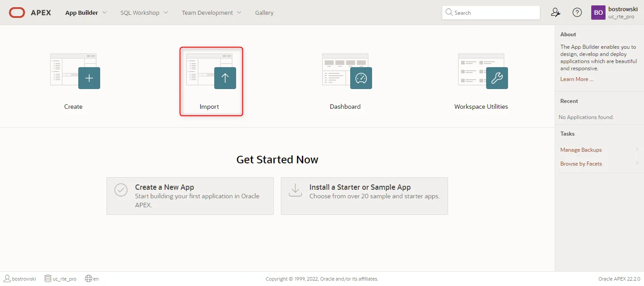The height and width of the screenshot is (286, 644).
Task: Click the uc_rte_pro workspace text in footer
Action: [64, 279]
